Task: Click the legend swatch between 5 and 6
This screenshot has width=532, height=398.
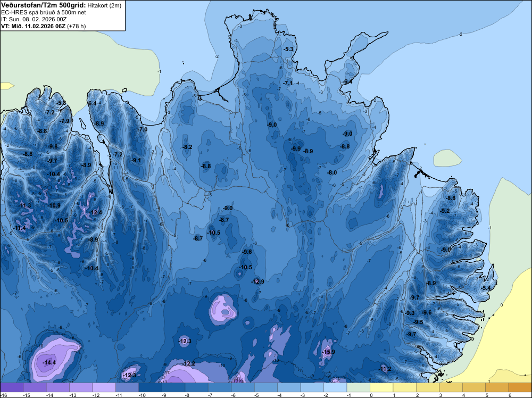Action: tap(497, 387)
